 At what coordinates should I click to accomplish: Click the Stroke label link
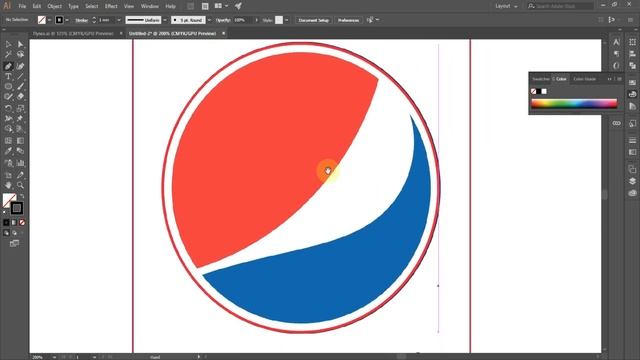(x=82, y=20)
